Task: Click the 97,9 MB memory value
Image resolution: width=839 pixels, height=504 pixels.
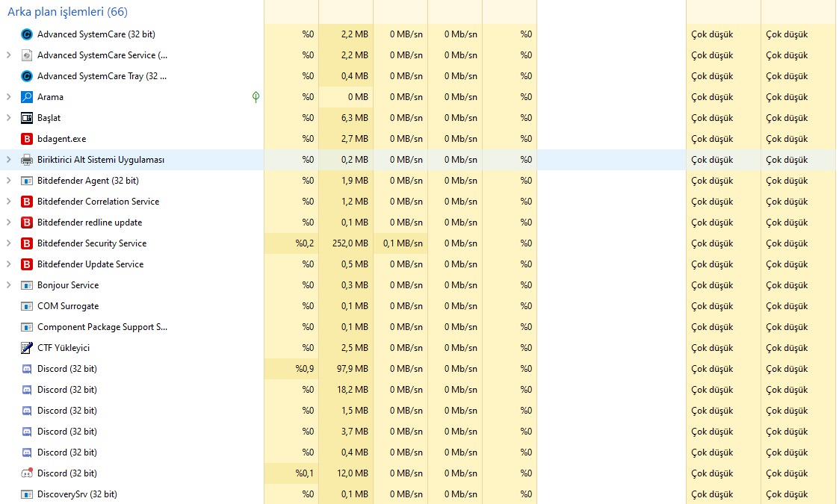Action: [352, 369]
